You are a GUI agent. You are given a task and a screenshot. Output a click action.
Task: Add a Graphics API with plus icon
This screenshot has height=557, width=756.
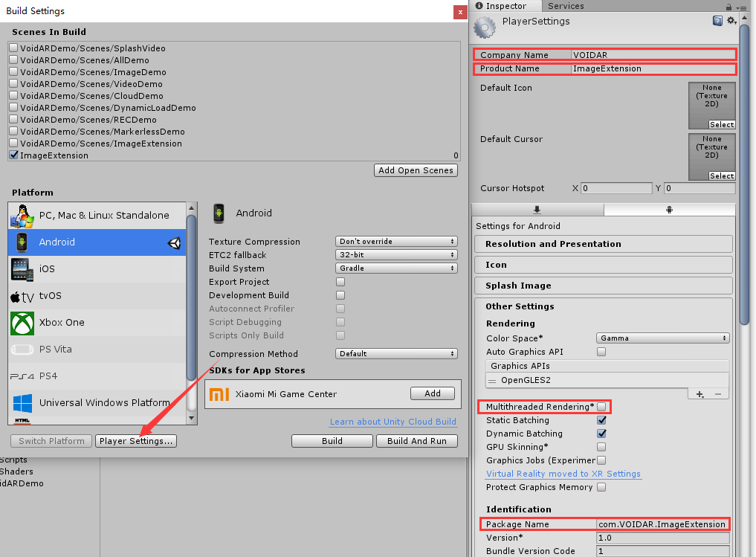coord(700,393)
